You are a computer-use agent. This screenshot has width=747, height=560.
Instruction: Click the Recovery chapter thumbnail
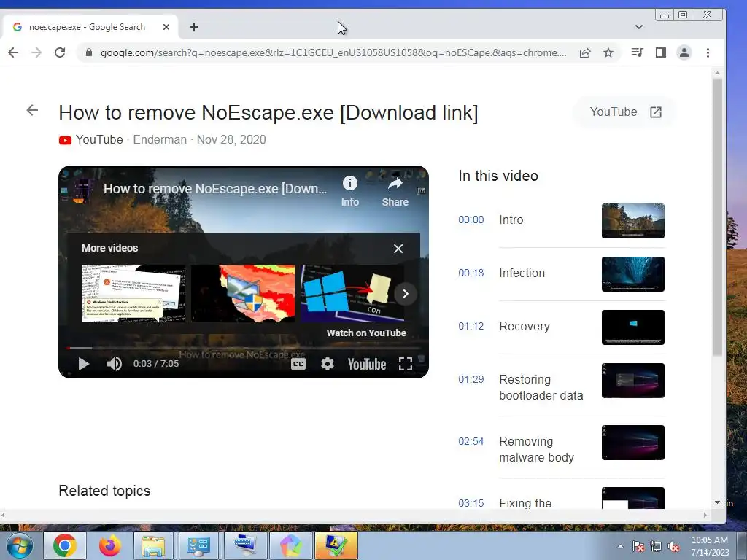click(x=632, y=327)
